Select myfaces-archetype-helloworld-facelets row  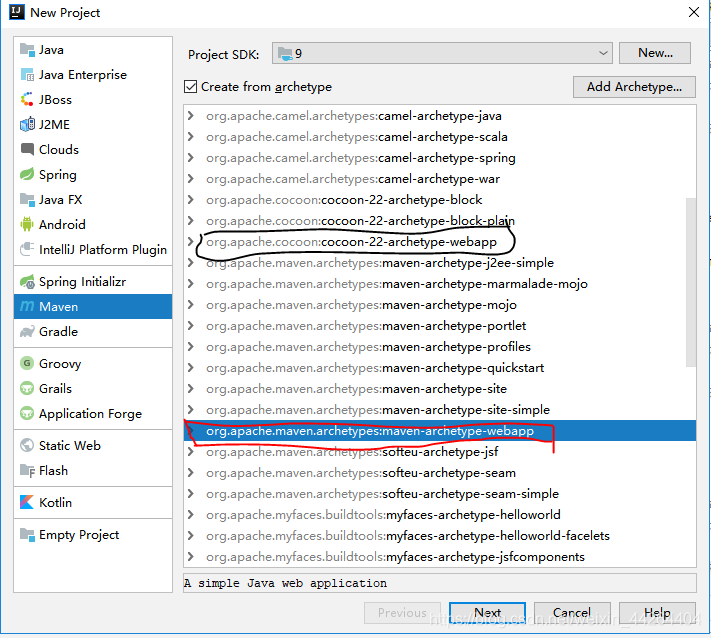coord(440,536)
